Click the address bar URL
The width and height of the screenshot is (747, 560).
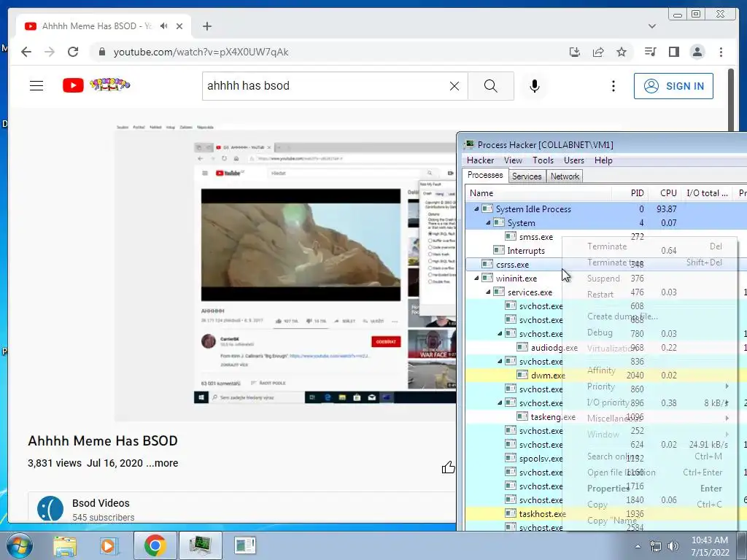(201, 52)
